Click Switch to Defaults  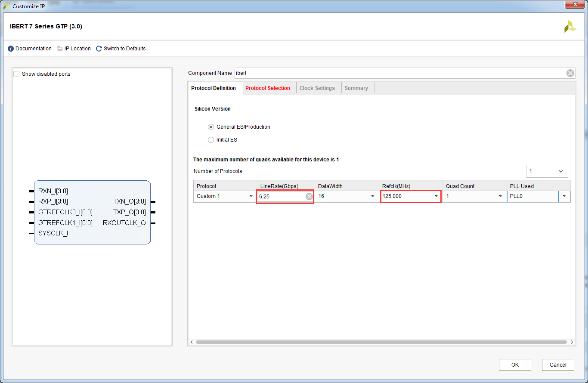click(125, 49)
